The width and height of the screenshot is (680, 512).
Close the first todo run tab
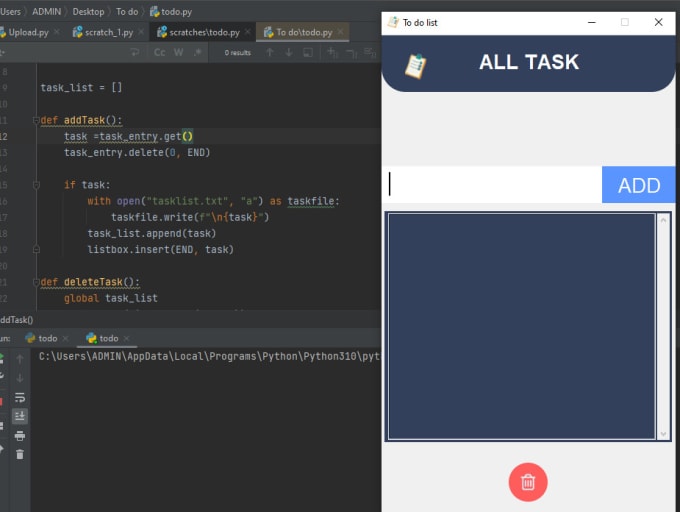[x=65, y=338]
